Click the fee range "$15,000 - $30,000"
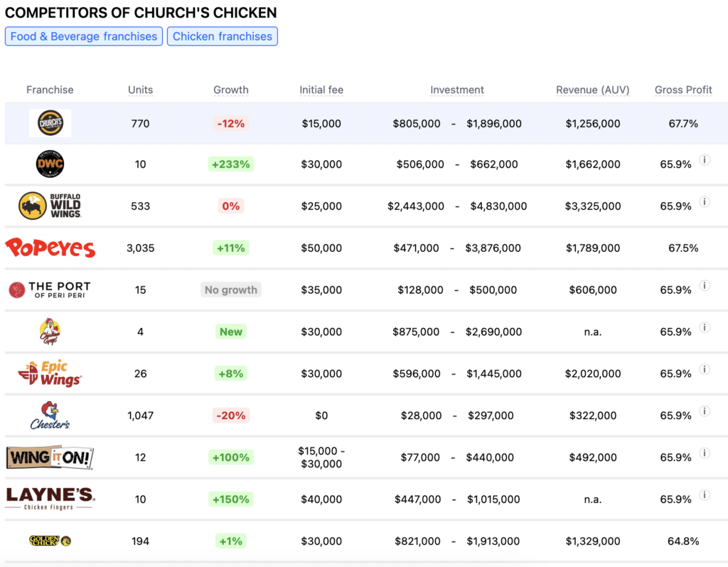 point(321,457)
